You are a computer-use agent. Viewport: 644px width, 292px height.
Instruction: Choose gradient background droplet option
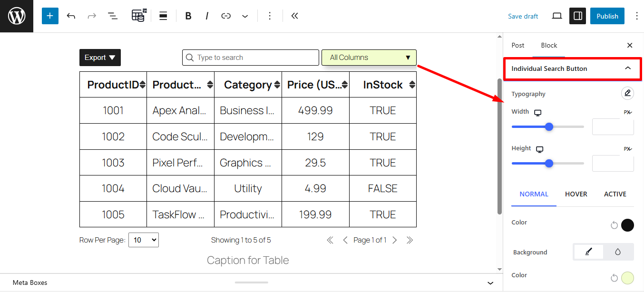click(x=618, y=252)
